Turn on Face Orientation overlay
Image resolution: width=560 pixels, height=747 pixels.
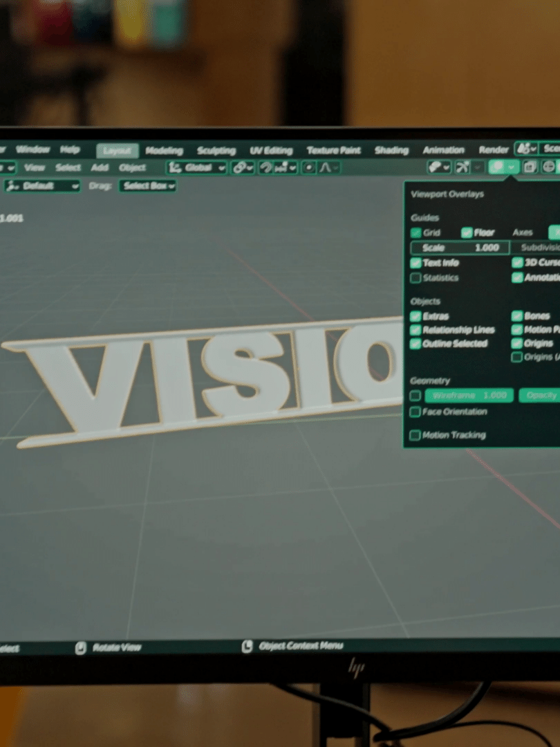pyautogui.click(x=416, y=412)
